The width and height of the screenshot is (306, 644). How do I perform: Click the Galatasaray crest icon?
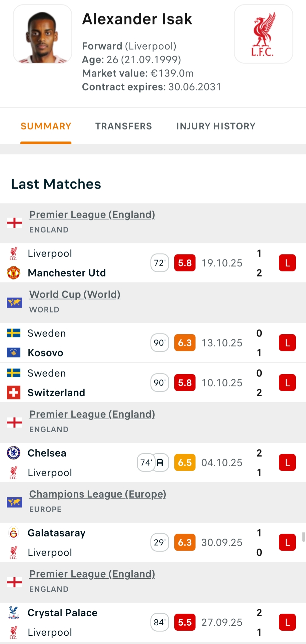[14, 533]
